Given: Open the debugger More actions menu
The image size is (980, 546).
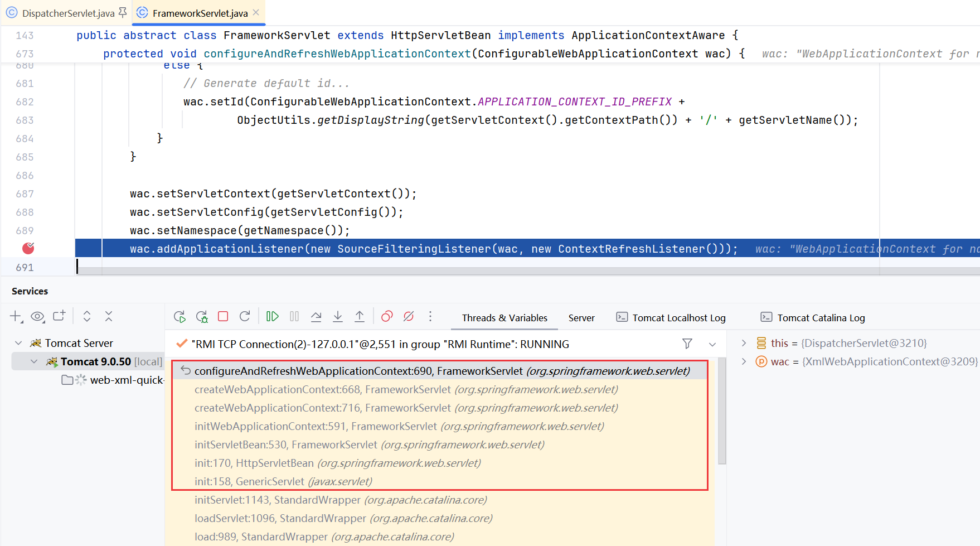Looking at the screenshot, I should [x=430, y=316].
